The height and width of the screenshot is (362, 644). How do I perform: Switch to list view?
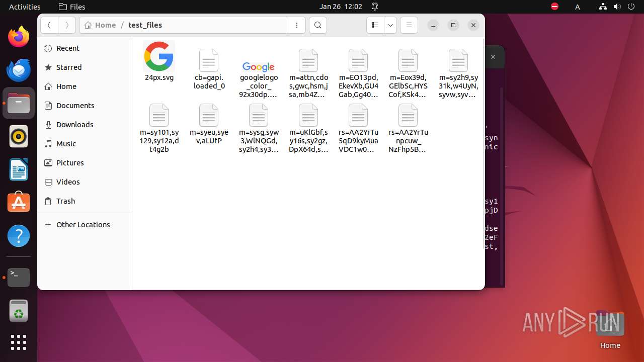point(375,25)
